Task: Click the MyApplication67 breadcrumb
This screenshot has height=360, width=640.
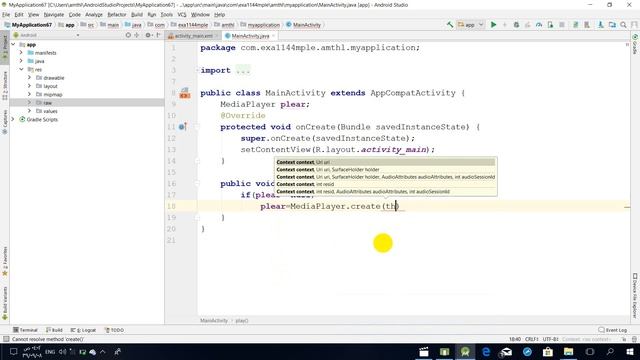Action: tap(28, 25)
